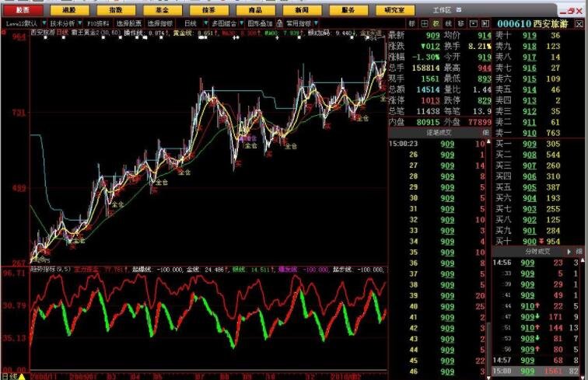
Task: Click the red down-arrow marker beside 买十 900
Action: tap(541, 242)
